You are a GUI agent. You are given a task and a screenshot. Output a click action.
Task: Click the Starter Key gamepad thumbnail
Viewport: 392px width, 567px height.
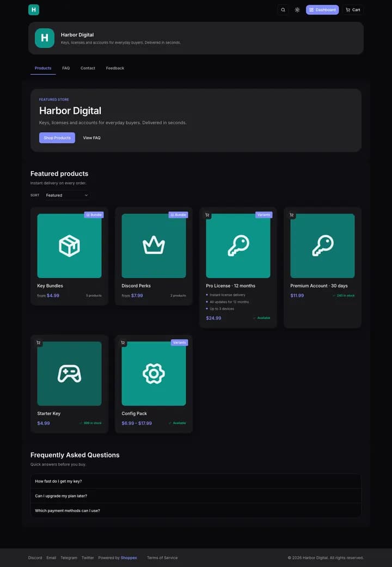[70, 374]
